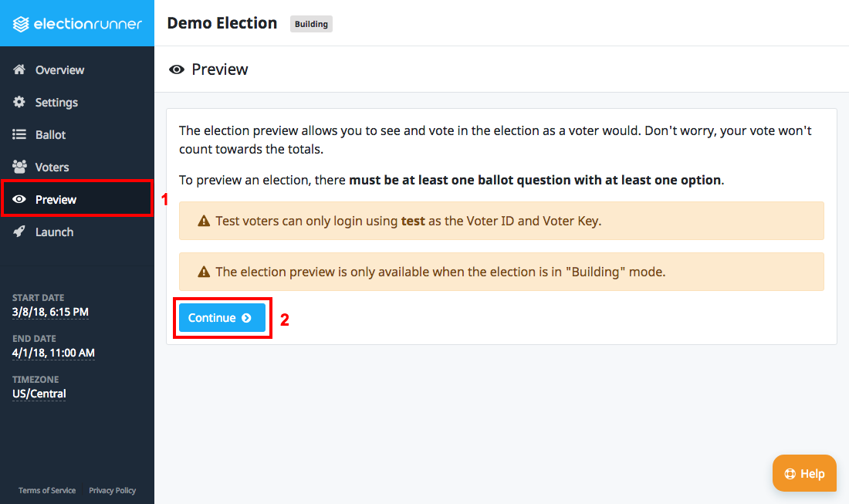Open the Privacy Policy link
This screenshot has height=504, width=849.
(112, 490)
